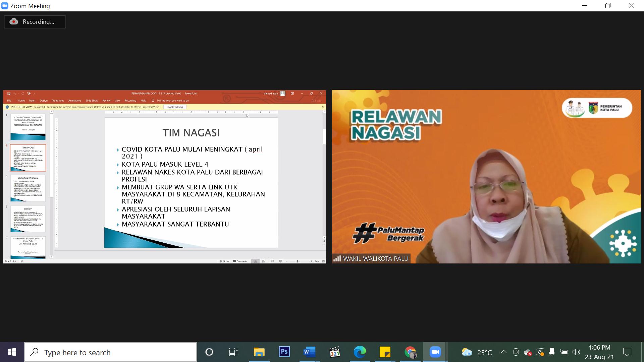
Task: Open the Design ribbon tab
Action: (44, 101)
